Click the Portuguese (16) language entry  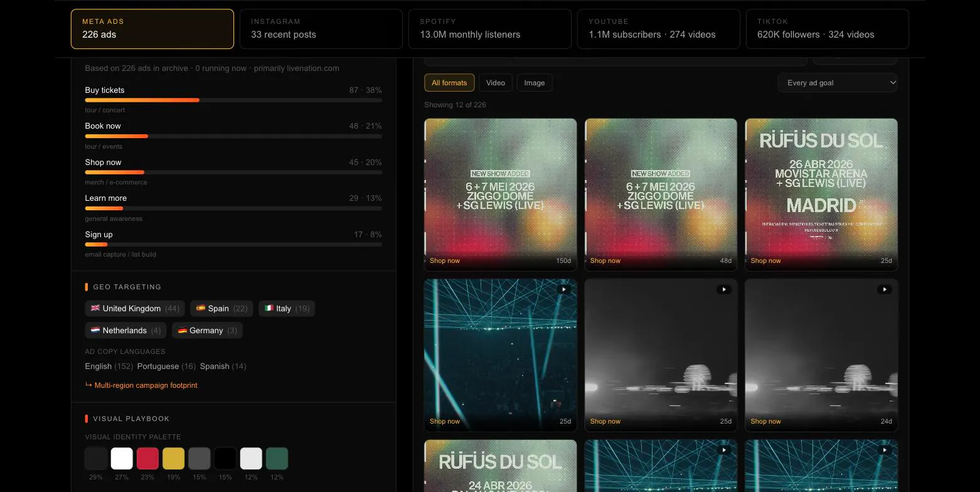point(166,366)
